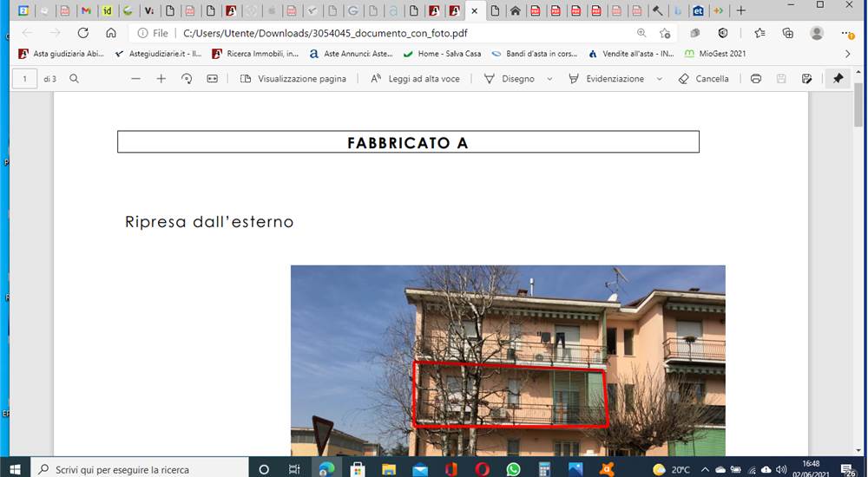Toggle the pin toolbar button
This screenshot has width=868, height=477.
click(x=838, y=79)
